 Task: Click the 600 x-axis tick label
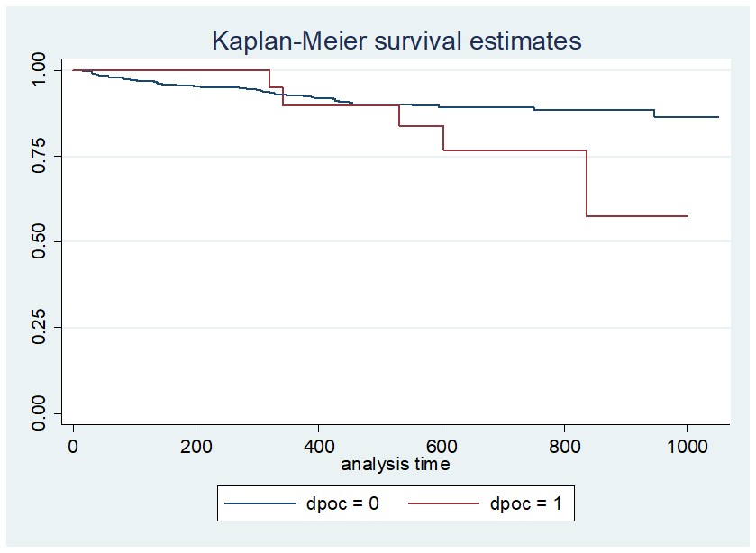point(441,448)
